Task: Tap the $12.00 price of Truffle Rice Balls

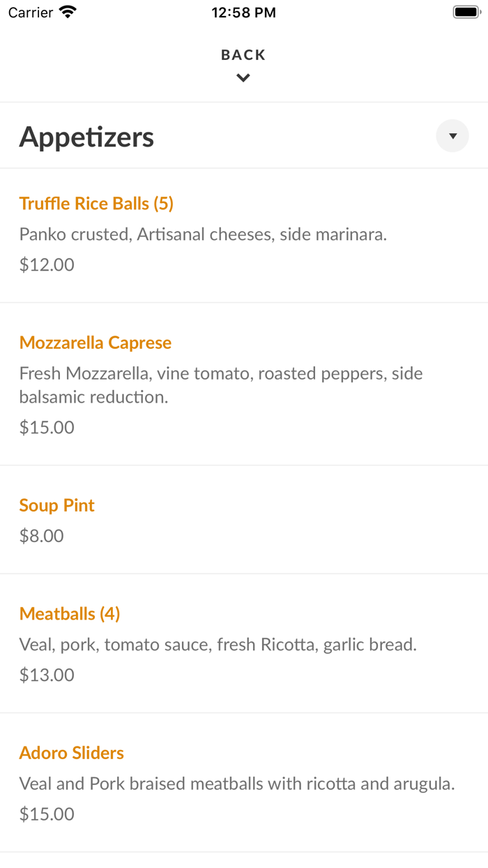Action: [47, 264]
